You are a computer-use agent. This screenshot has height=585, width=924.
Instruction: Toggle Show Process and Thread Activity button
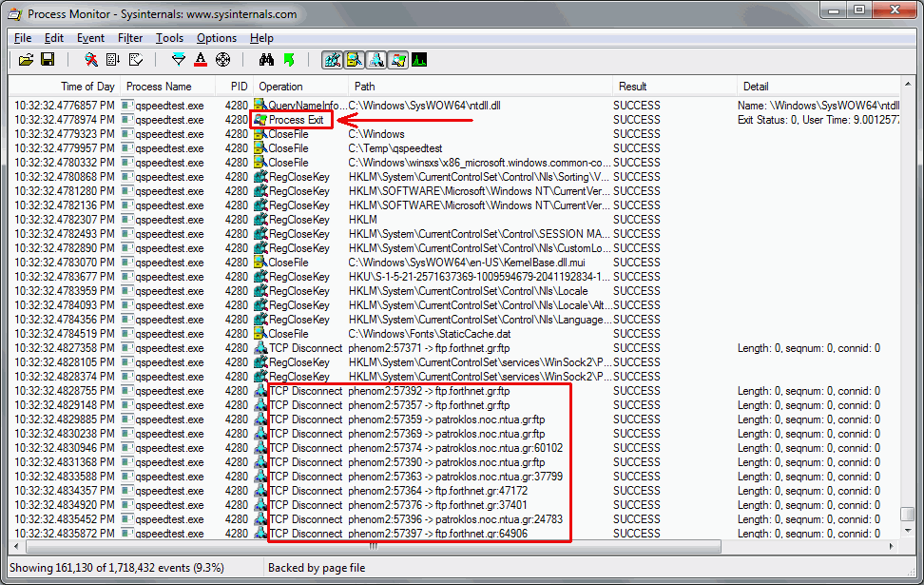pos(397,60)
